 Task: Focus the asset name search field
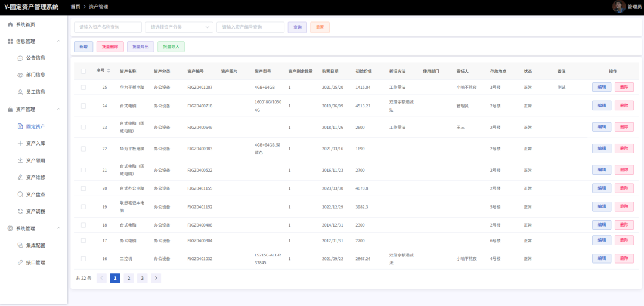point(108,27)
